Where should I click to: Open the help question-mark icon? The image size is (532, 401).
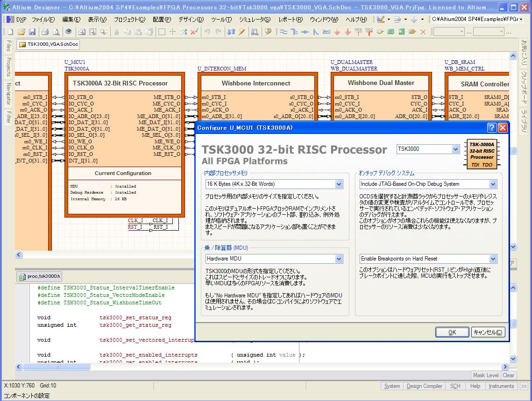[268, 32]
